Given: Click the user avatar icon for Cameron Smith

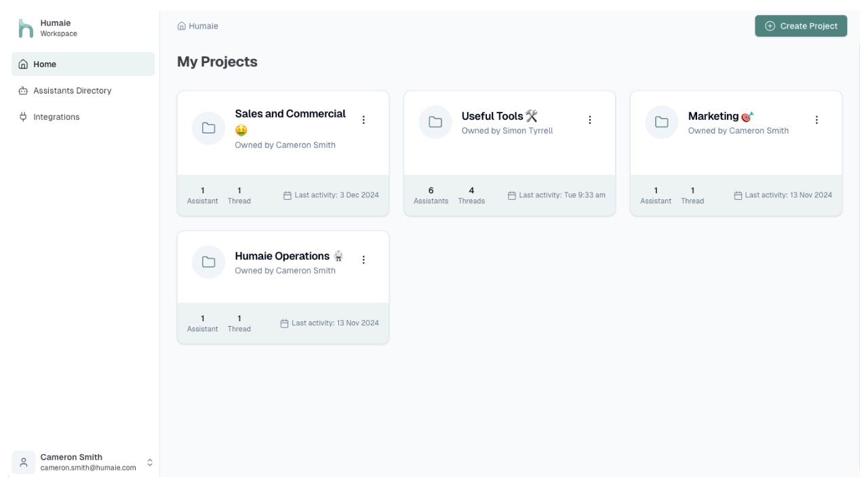Looking at the screenshot, I should point(24,462).
